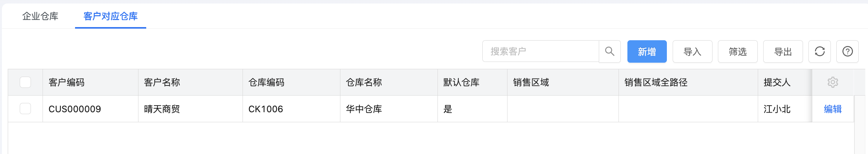Check the CUS000009 row checkbox
868x154 pixels.
pyautogui.click(x=26, y=109)
